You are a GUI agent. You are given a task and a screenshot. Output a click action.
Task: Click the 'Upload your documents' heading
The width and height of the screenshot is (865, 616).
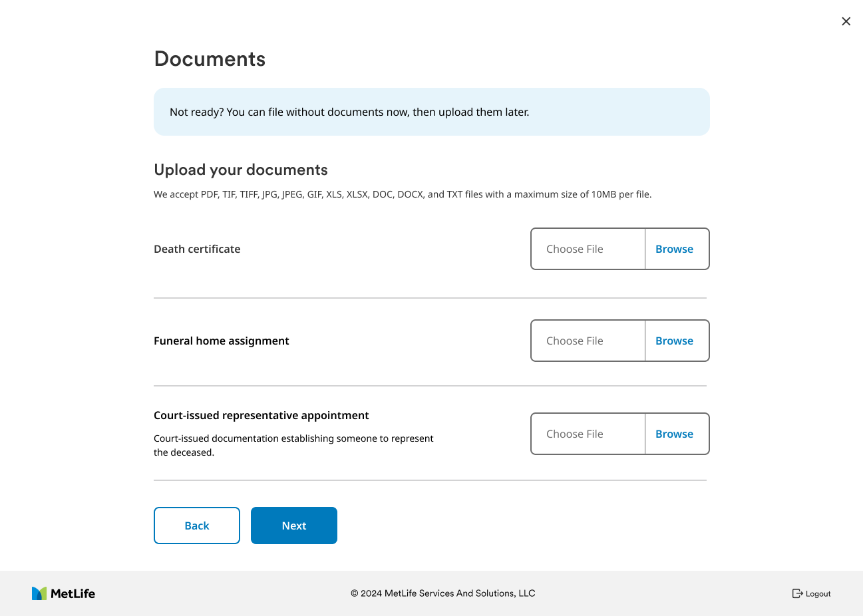241,170
